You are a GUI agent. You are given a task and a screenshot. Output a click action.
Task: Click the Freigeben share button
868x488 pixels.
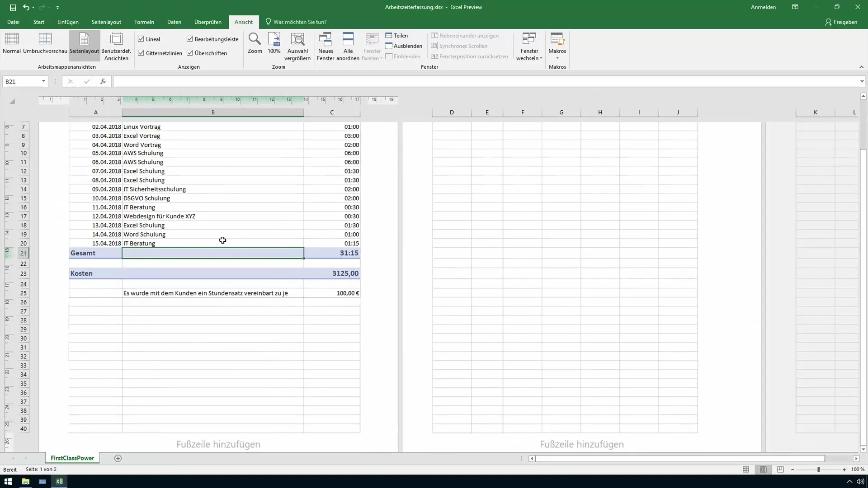click(x=841, y=22)
